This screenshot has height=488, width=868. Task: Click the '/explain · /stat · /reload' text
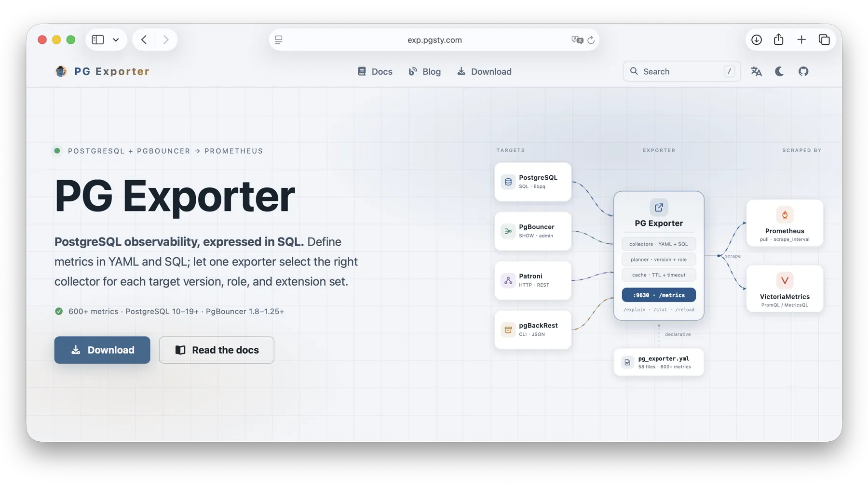[x=659, y=310]
